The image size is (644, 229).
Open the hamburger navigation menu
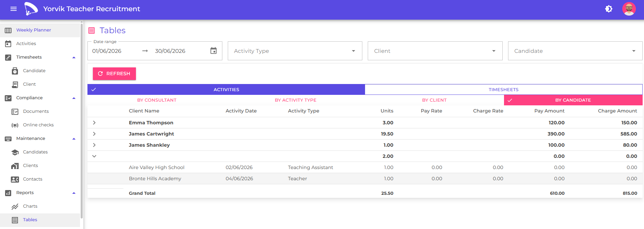pyautogui.click(x=14, y=9)
